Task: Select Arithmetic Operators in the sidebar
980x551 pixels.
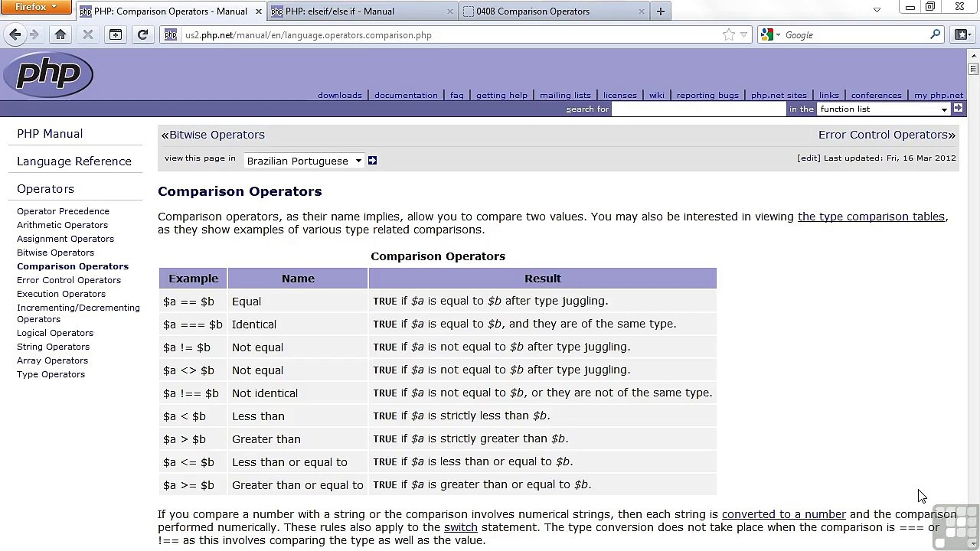Action: [x=62, y=225]
